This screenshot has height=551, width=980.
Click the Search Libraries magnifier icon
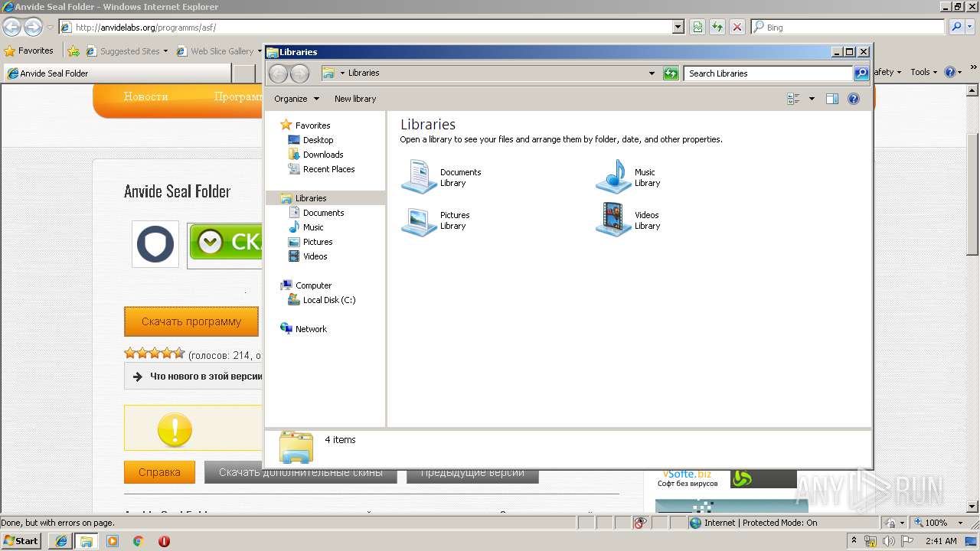861,73
